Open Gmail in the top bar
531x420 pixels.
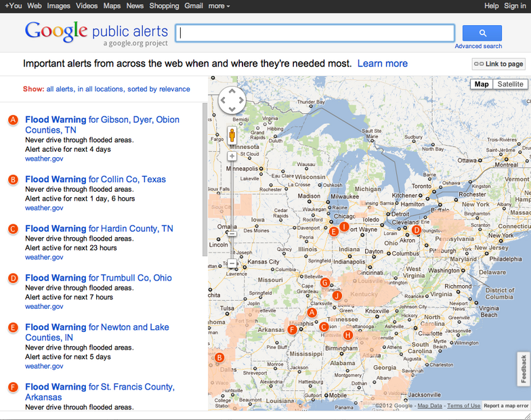tap(194, 5)
